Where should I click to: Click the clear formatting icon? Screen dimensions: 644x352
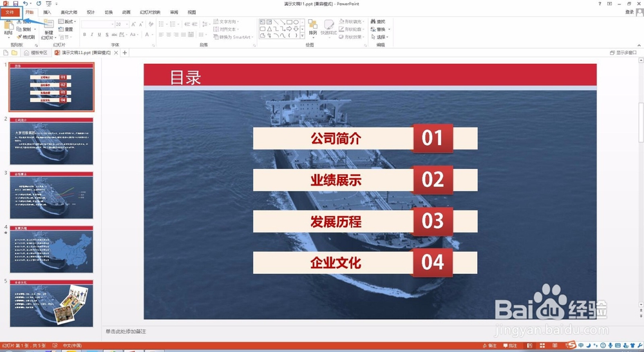[x=149, y=24]
